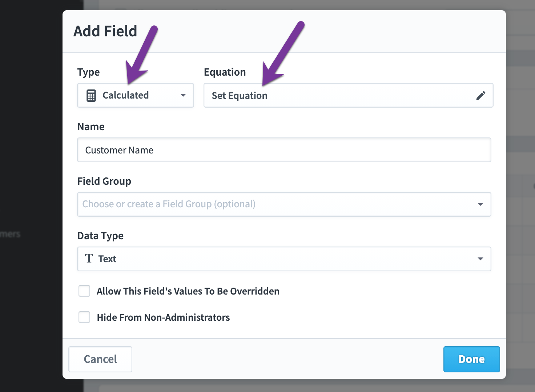535x392 pixels.
Task: Click the Hide From Non-Administrators label
Action: coord(163,317)
